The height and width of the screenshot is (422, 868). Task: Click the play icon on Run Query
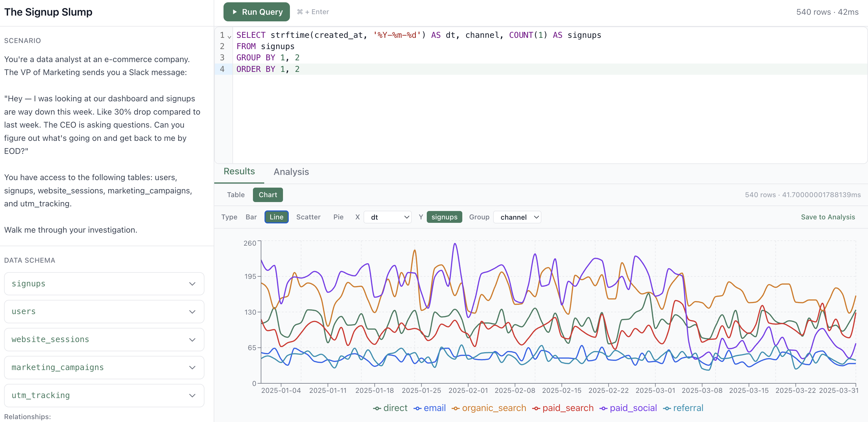tap(235, 12)
